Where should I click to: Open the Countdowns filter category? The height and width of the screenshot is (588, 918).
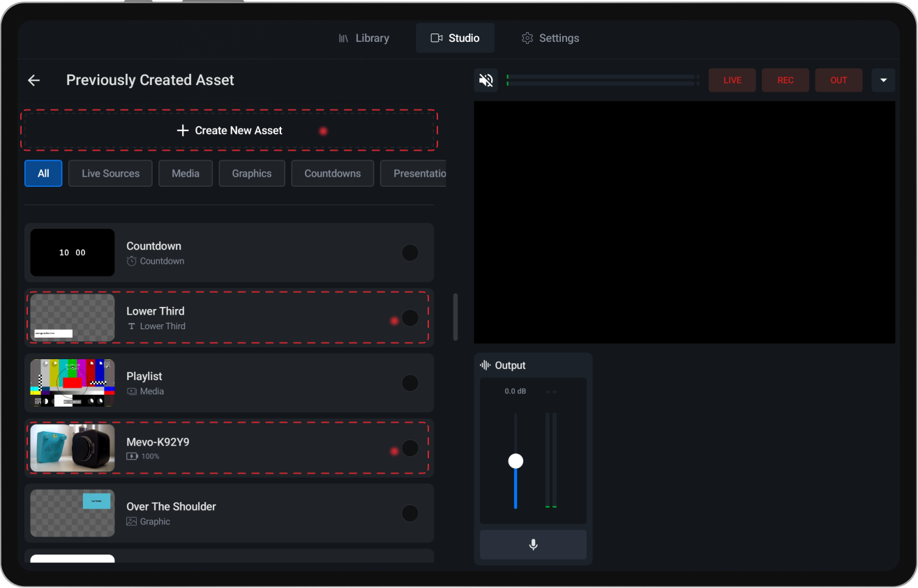pyautogui.click(x=333, y=173)
